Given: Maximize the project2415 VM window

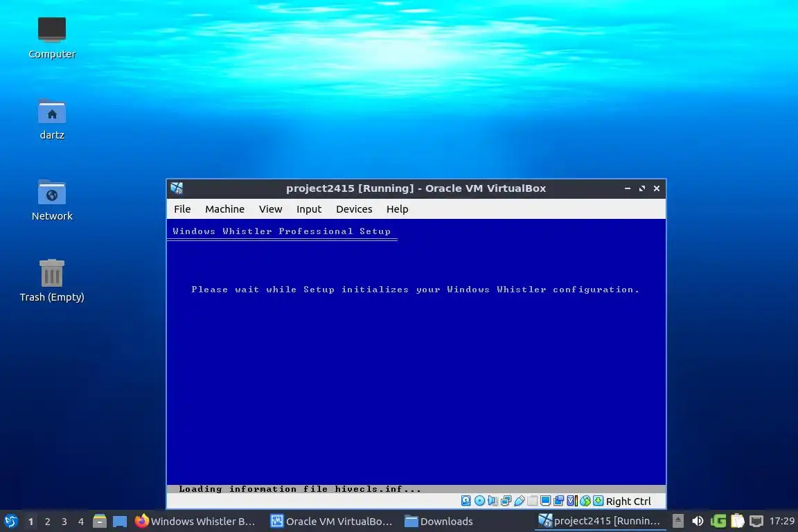Looking at the screenshot, I should (641, 188).
